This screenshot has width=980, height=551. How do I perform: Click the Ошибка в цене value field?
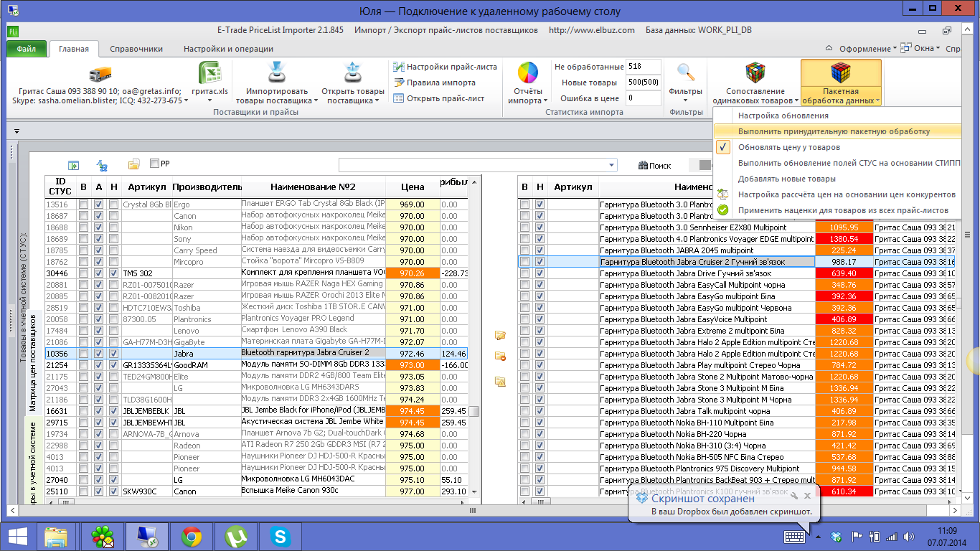coord(644,98)
